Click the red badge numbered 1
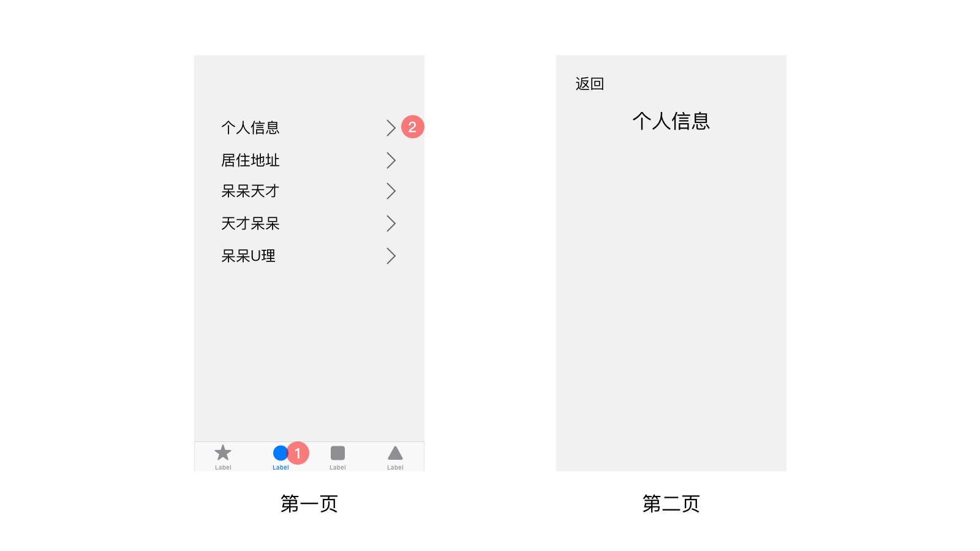This screenshot has height=551, width=980. click(x=298, y=453)
